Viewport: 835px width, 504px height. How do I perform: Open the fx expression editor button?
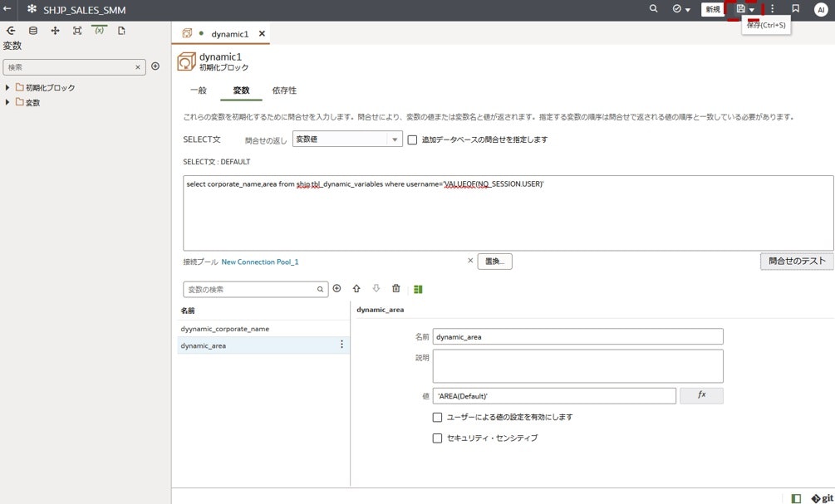[701, 395]
